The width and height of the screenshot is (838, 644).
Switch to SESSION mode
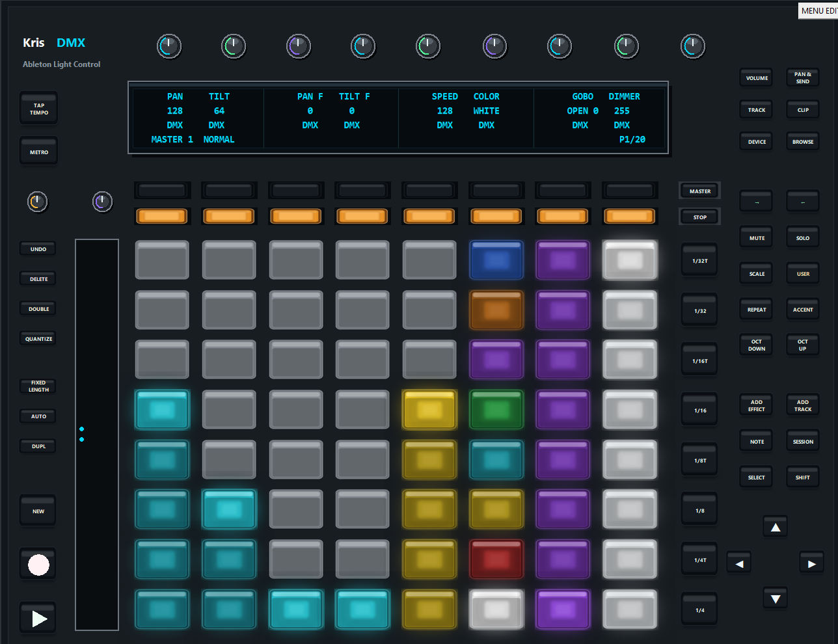[x=803, y=442]
